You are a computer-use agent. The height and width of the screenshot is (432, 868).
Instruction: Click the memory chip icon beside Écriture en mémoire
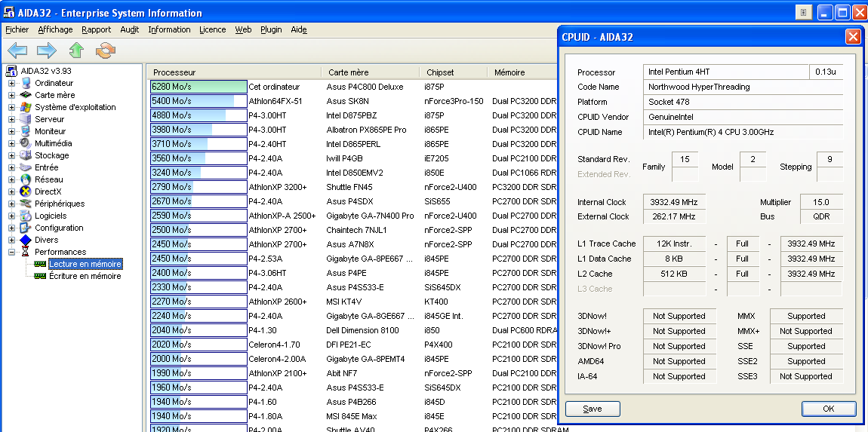point(40,276)
